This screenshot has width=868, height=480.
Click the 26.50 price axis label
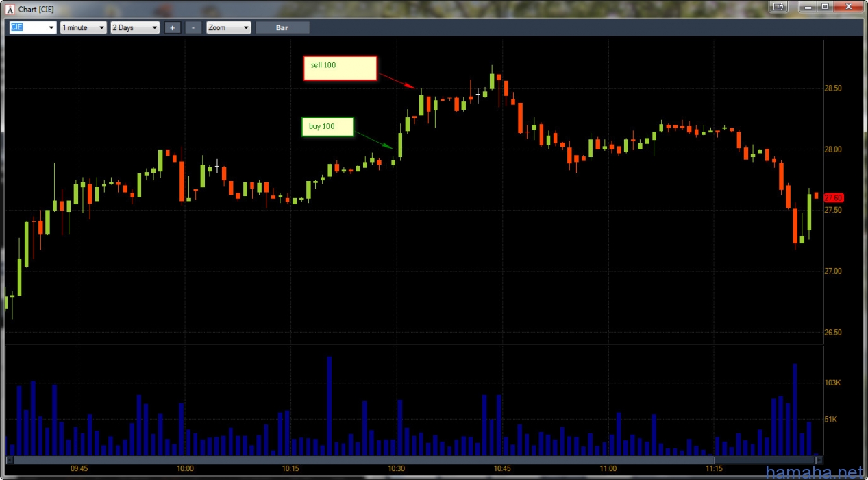[833, 333]
